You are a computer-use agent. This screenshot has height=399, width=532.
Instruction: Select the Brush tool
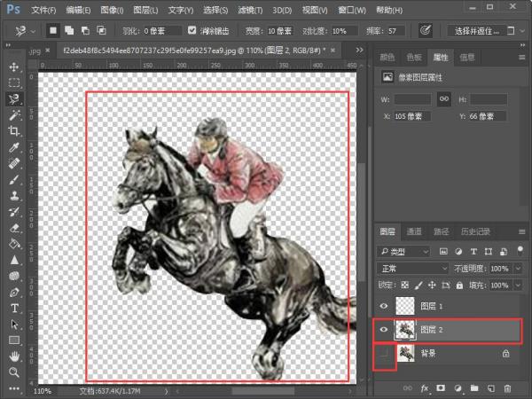(x=14, y=179)
